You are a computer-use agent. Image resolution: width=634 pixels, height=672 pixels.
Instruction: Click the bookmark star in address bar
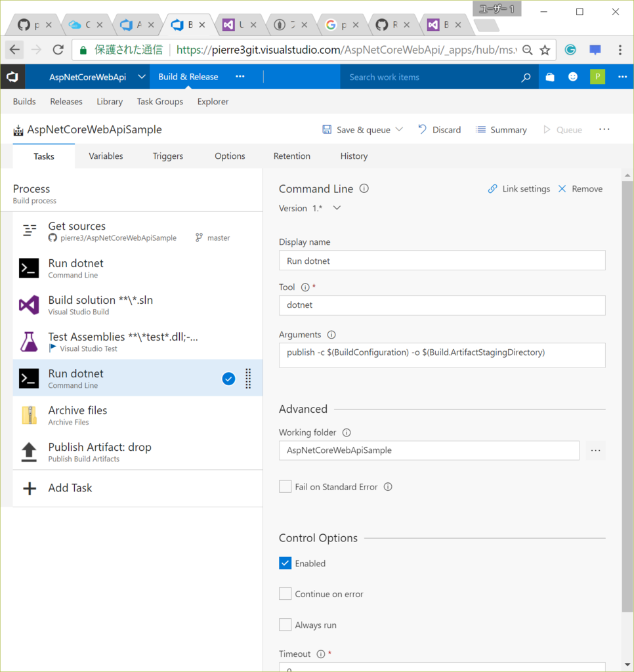545,50
